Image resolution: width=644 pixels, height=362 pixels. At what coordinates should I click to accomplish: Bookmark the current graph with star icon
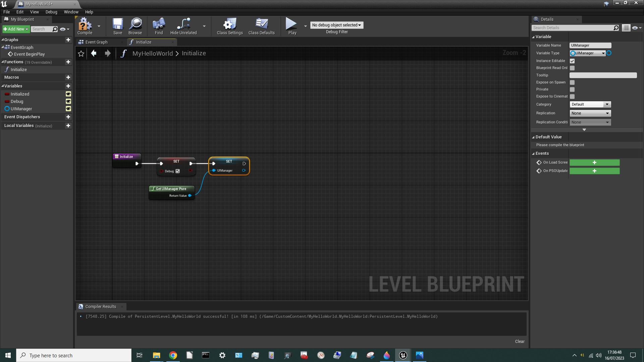tap(81, 54)
